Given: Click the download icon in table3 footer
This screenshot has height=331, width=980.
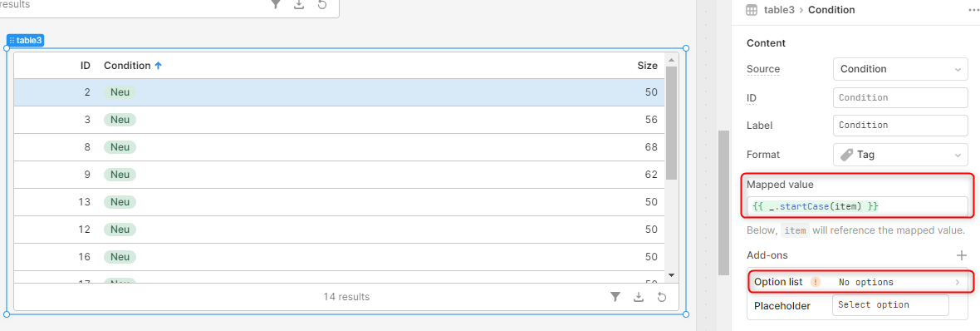Looking at the screenshot, I should (x=638, y=297).
